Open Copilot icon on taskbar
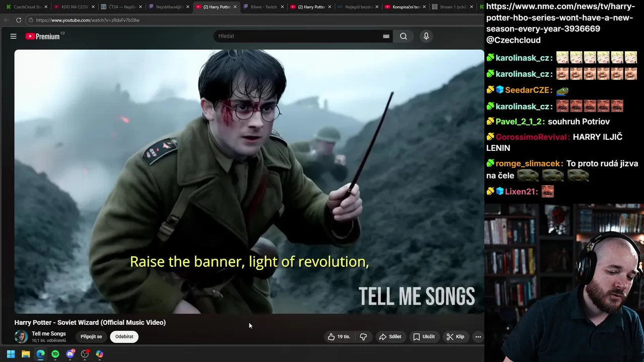Viewport: 644px width, 362px height. pyautogui.click(x=100, y=354)
